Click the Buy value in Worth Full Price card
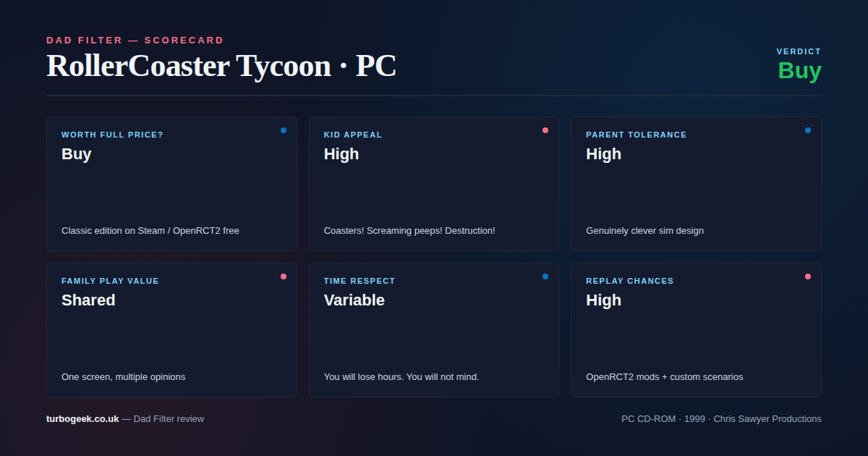 click(x=77, y=154)
